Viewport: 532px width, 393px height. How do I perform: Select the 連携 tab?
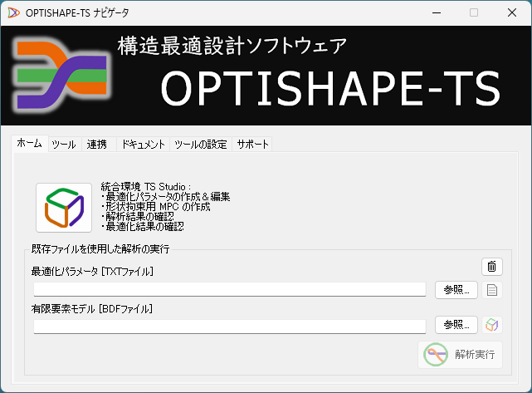tap(97, 145)
